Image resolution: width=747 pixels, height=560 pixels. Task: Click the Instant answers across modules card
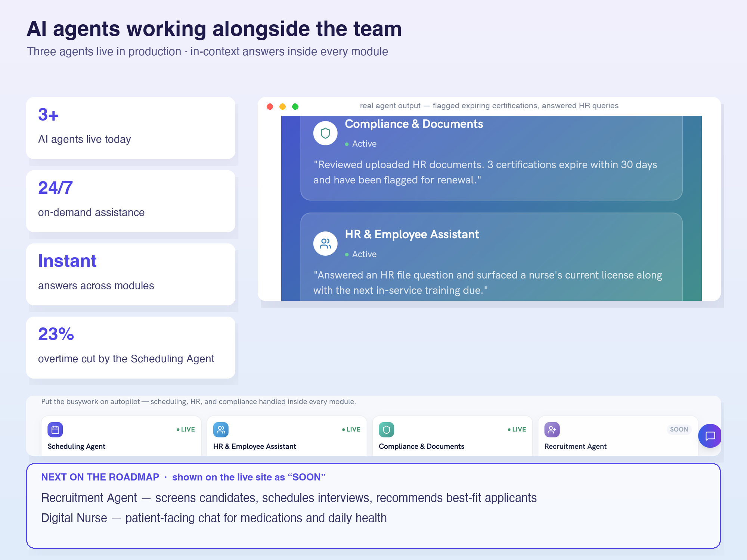coord(131,274)
